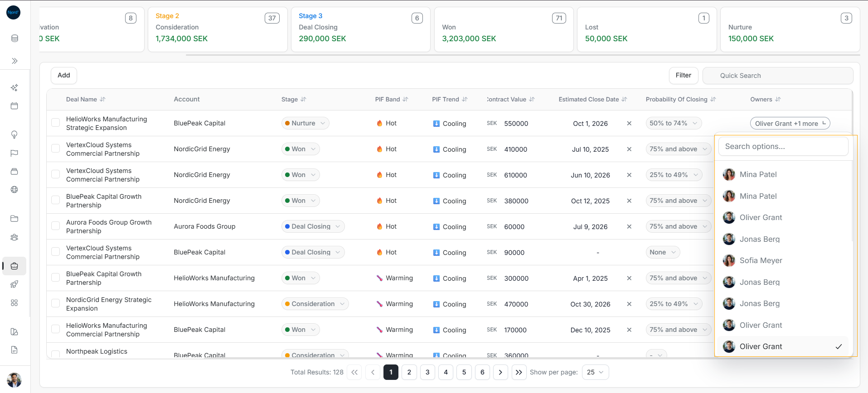Open the globe icon in the sidebar
The image size is (868, 393).
pyautogui.click(x=15, y=190)
